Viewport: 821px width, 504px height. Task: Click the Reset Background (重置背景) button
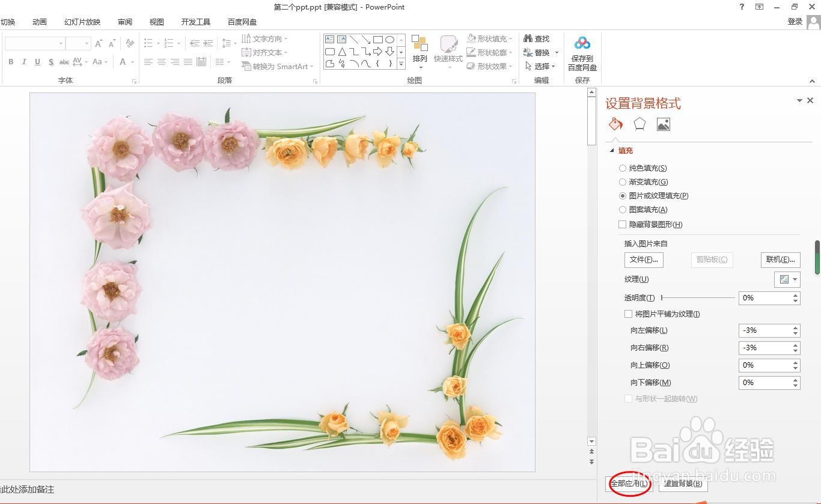pos(682,483)
